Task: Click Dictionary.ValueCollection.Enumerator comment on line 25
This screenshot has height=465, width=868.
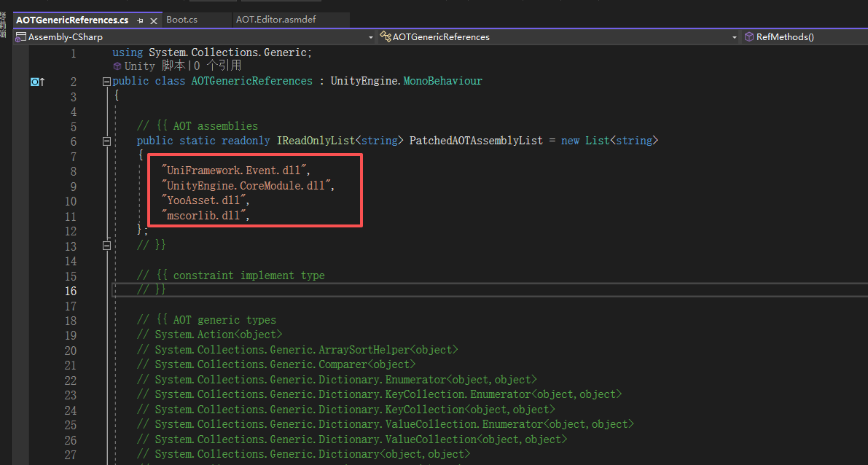Action: pos(386,425)
